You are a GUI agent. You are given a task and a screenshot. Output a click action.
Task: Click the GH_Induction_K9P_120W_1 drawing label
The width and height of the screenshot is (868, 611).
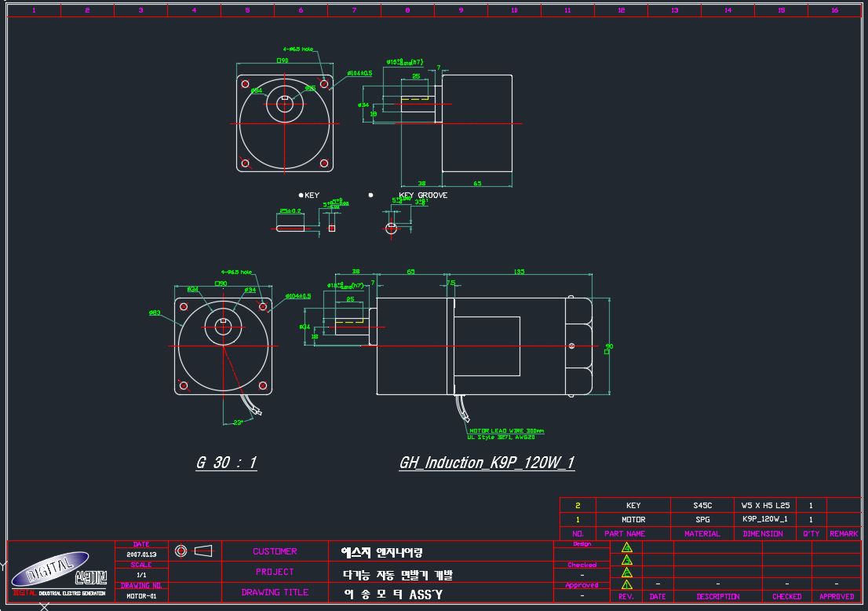tap(487, 463)
